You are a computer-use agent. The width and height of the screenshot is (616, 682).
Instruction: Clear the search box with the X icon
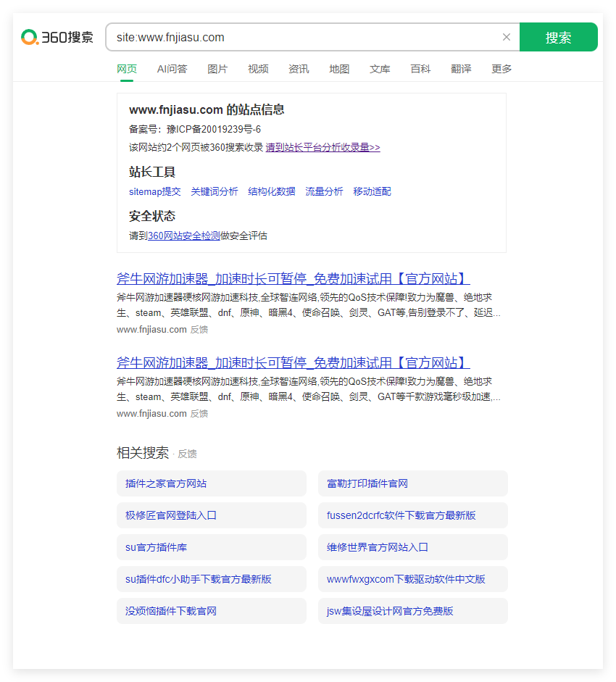(507, 37)
